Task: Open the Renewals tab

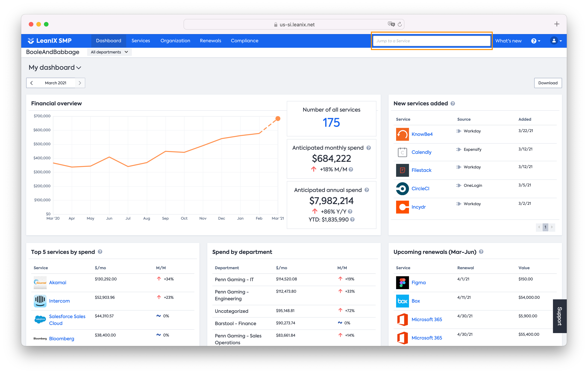Action: click(x=210, y=41)
